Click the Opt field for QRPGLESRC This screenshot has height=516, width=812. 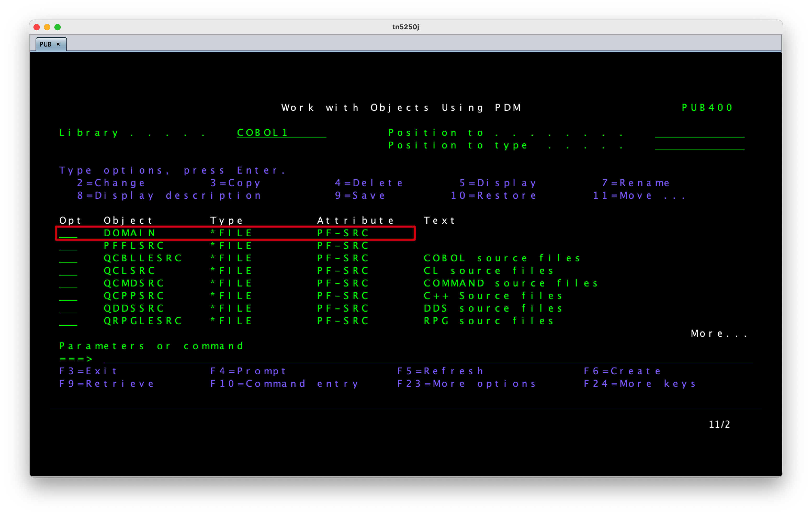68,320
